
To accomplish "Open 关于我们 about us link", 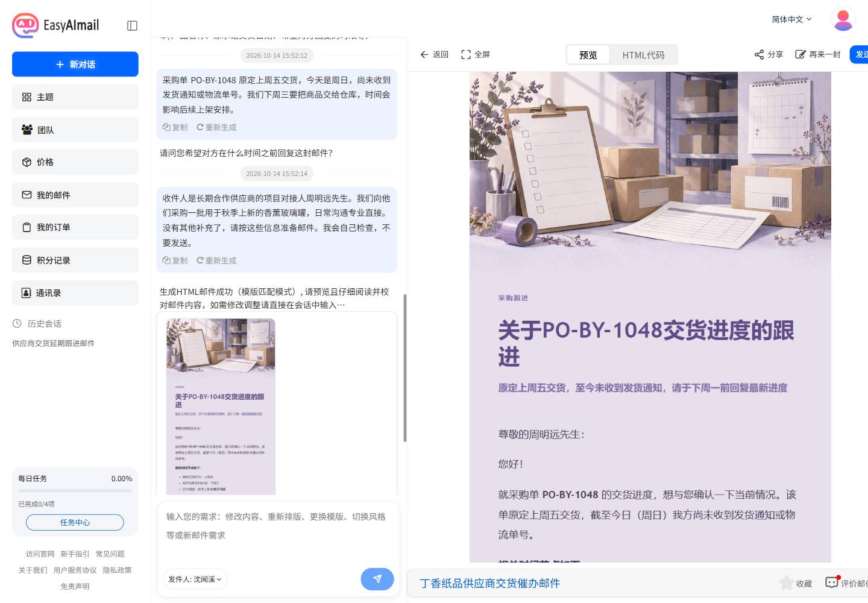I will pos(33,570).
